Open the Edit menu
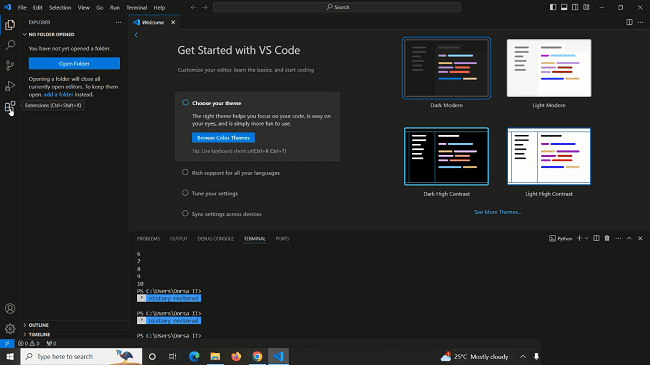 click(x=38, y=7)
